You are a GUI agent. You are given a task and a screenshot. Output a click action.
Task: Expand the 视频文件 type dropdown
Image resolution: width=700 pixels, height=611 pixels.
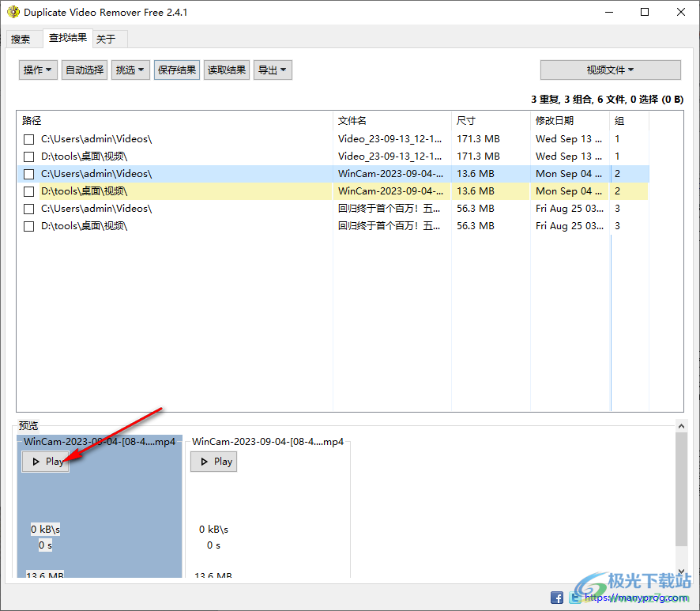coord(610,70)
